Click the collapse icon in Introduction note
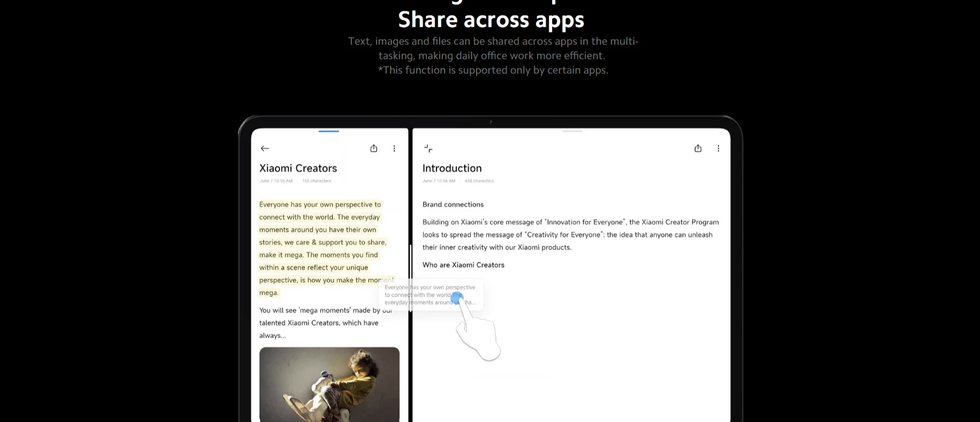 click(428, 148)
